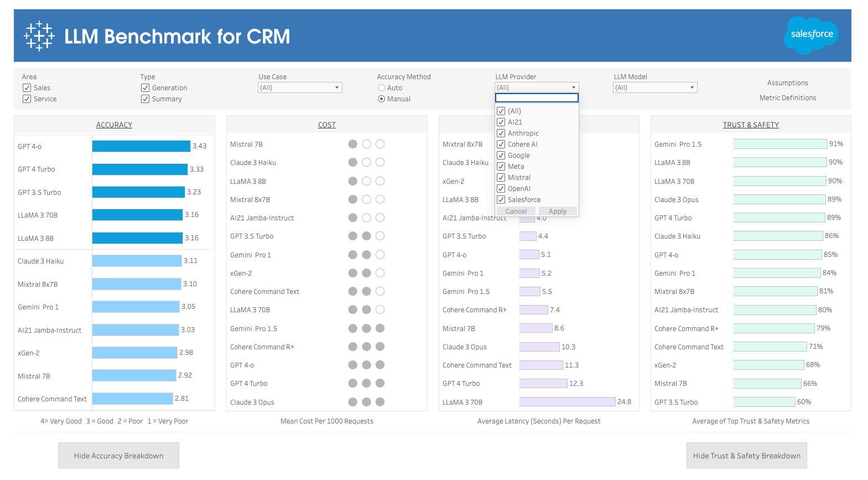Uncheck Anthropic in the provider list
Image resolution: width=868 pixels, height=480 pixels.
501,133
